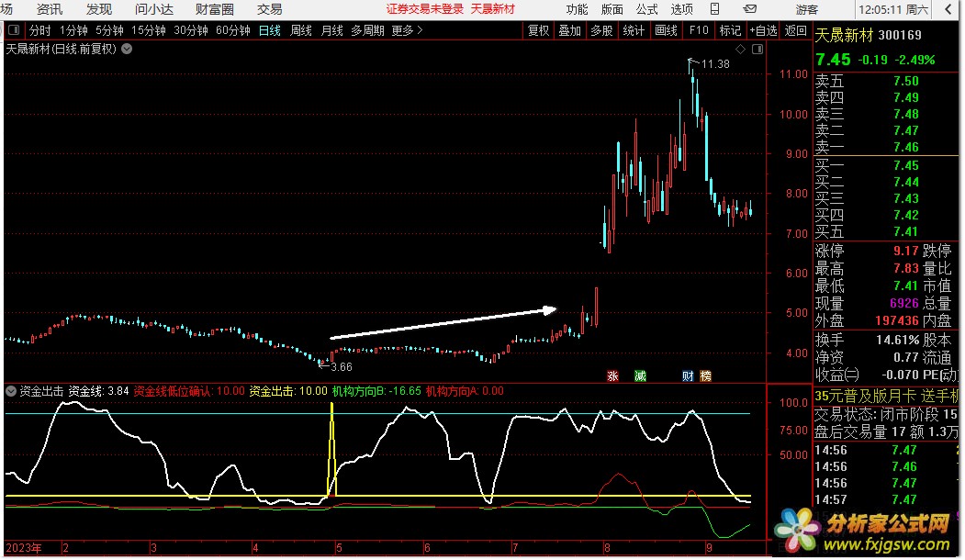Click the green 减 marker icon
The image size is (965, 560).
(x=640, y=376)
